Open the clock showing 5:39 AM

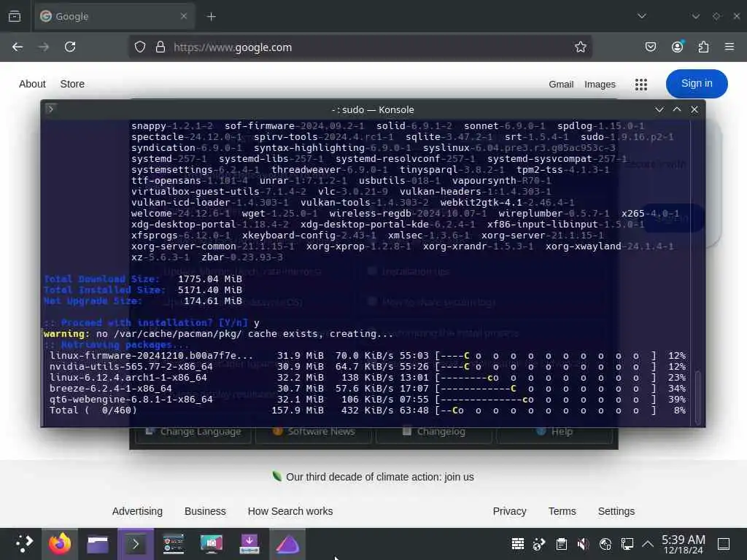click(x=683, y=544)
